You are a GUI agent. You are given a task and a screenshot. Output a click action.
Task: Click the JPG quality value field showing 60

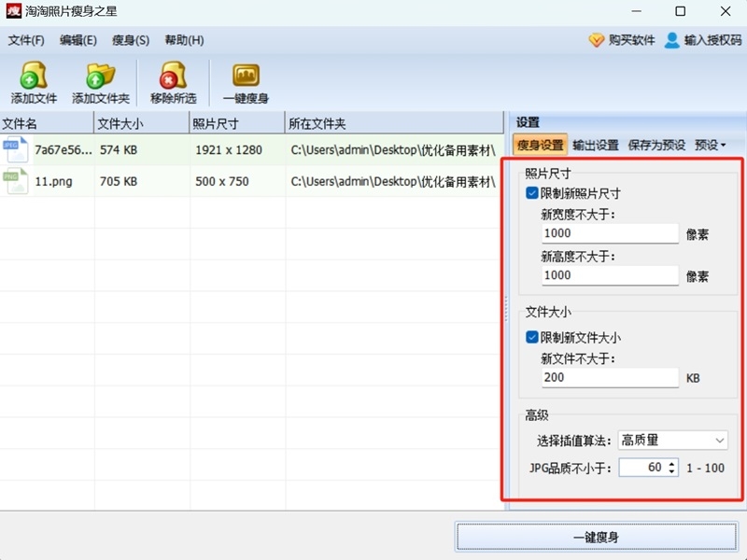coord(641,468)
